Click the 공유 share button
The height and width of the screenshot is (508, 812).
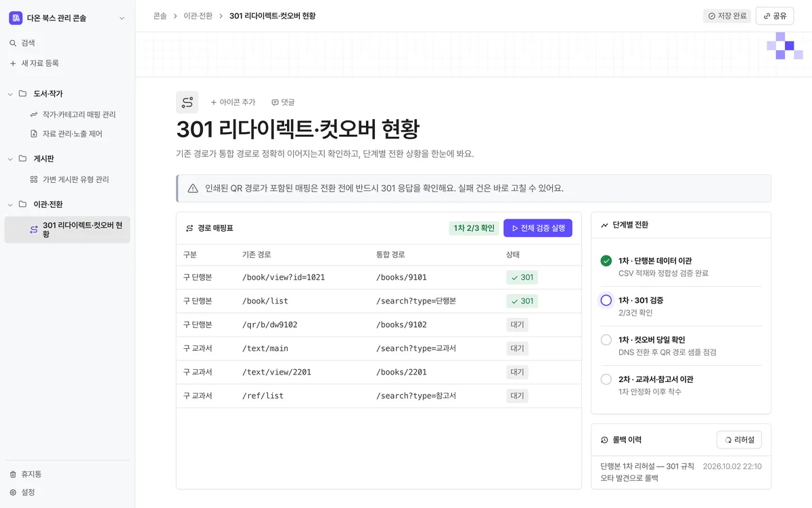(x=775, y=16)
